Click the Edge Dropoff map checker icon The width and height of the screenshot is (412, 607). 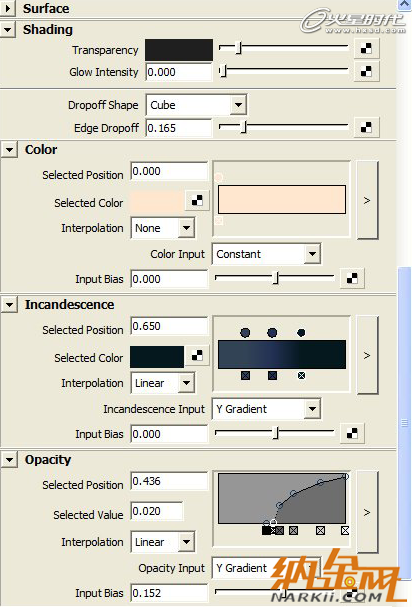pos(366,127)
